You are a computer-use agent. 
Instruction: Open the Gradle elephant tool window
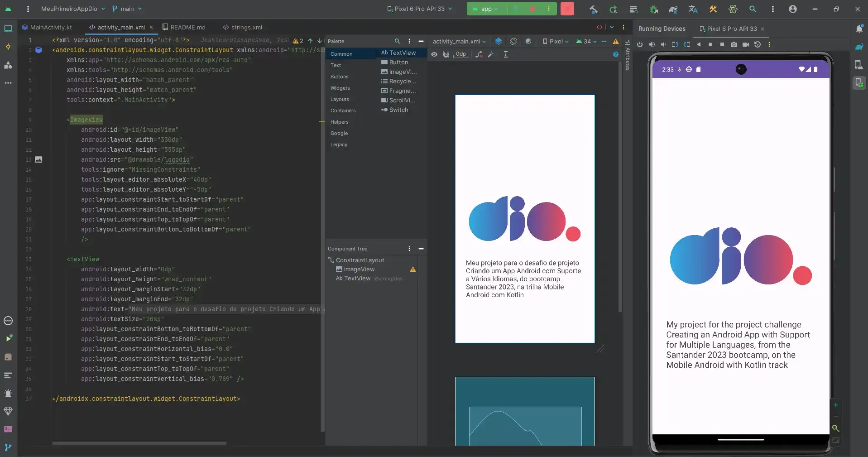pos(859,47)
